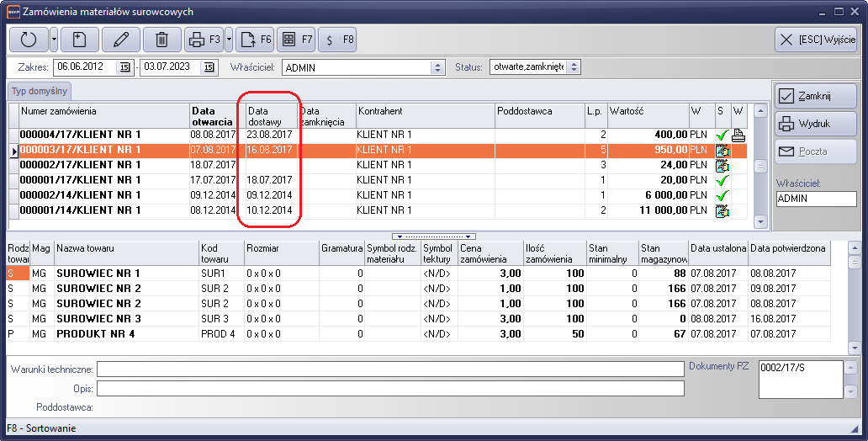This screenshot has width=868, height=441.
Task: Click the pencil edit icon
Action: [121, 40]
